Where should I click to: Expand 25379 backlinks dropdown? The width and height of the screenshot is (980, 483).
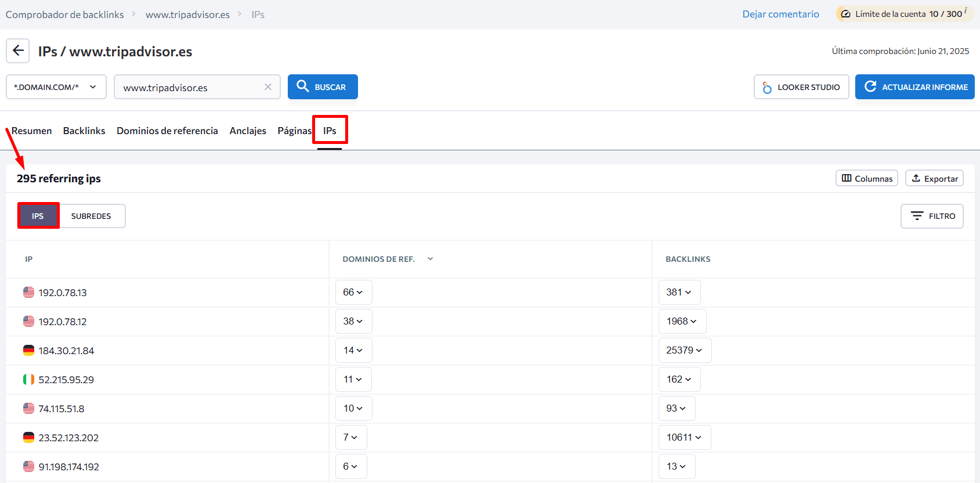pyautogui.click(x=685, y=350)
